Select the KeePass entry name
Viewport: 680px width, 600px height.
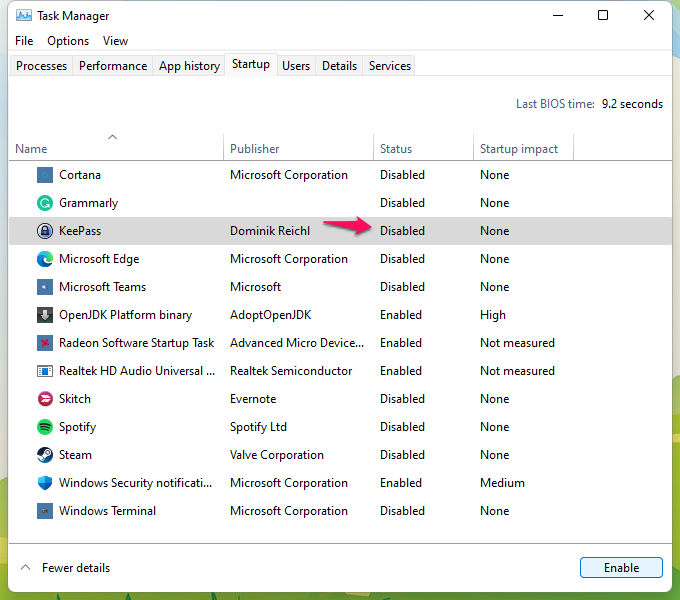click(80, 231)
